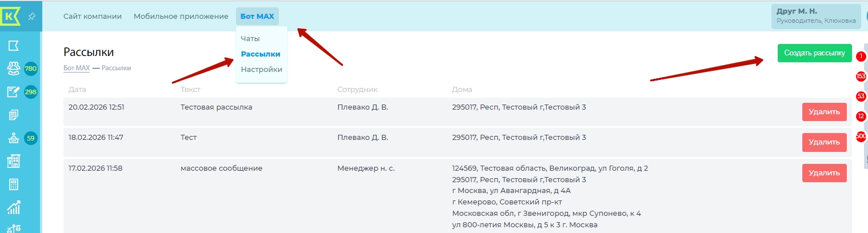The image size is (868, 233).
Task: Expand the Друг М. Н. user profile menu
Action: pos(815,16)
